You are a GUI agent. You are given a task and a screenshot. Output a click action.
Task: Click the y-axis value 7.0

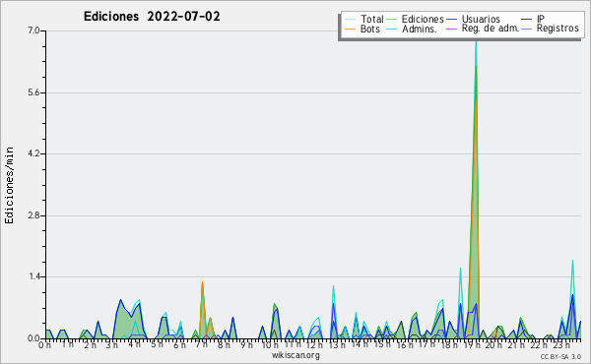tap(33, 30)
